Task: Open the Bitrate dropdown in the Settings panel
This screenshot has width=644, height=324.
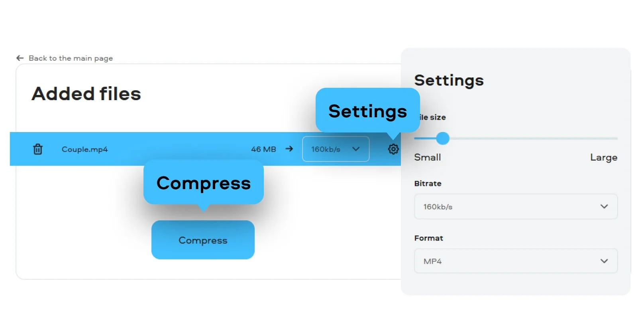Action: [515, 207]
